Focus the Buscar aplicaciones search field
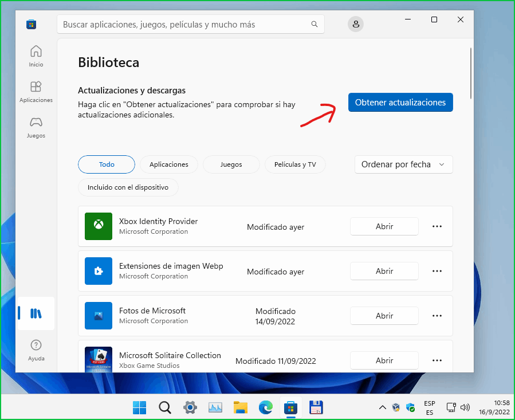The width and height of the screenshot is (515, 420). pyautogui.click(x=191, y=24)
